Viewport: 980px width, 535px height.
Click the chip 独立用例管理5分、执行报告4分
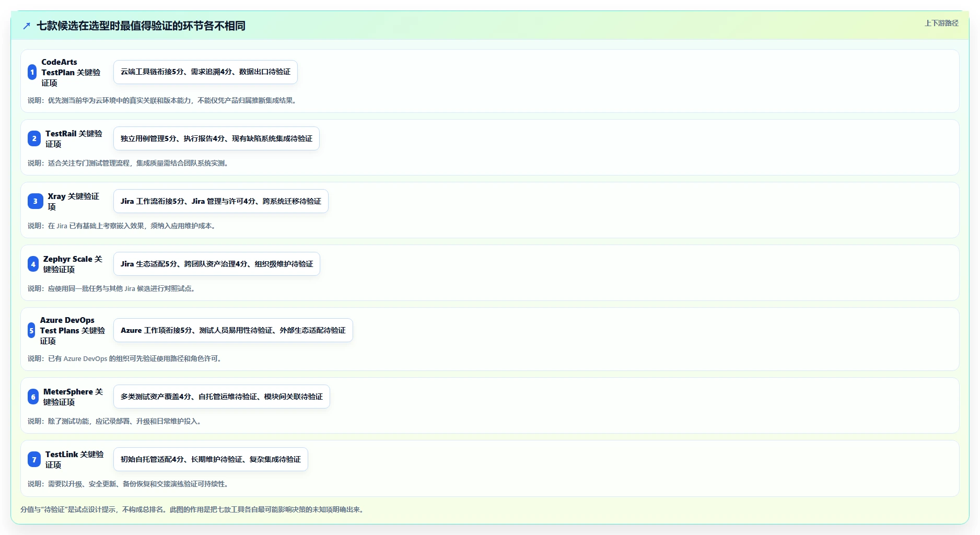(216, 138)
